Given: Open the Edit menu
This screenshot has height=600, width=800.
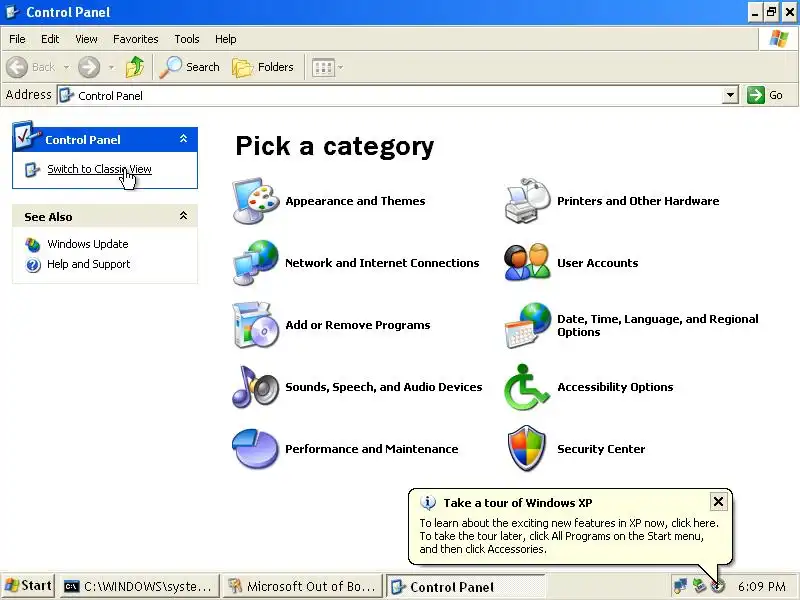Looking at the screenshot, I should [x=50, y=39].
